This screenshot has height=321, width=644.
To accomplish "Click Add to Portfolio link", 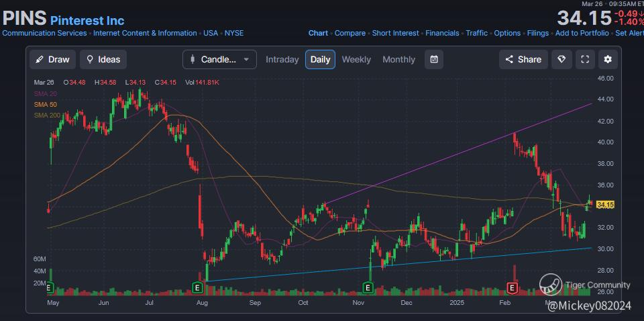I will tap(582, 34).
